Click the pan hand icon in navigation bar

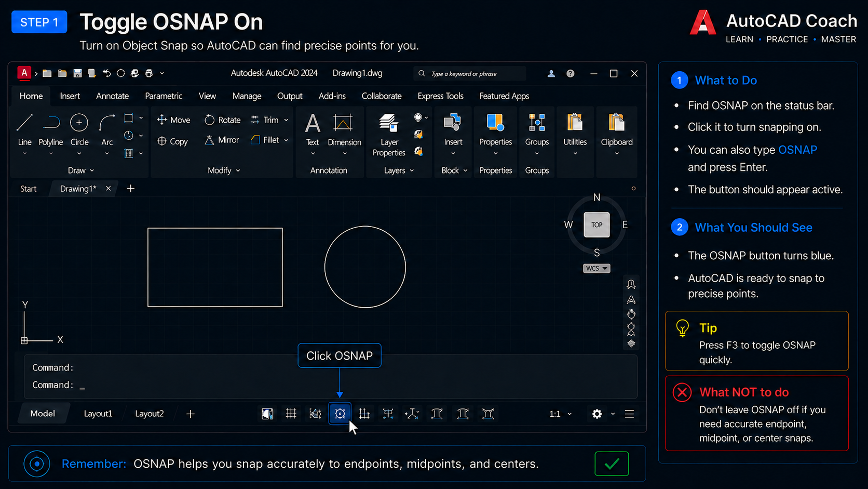[x=631, y=314]
